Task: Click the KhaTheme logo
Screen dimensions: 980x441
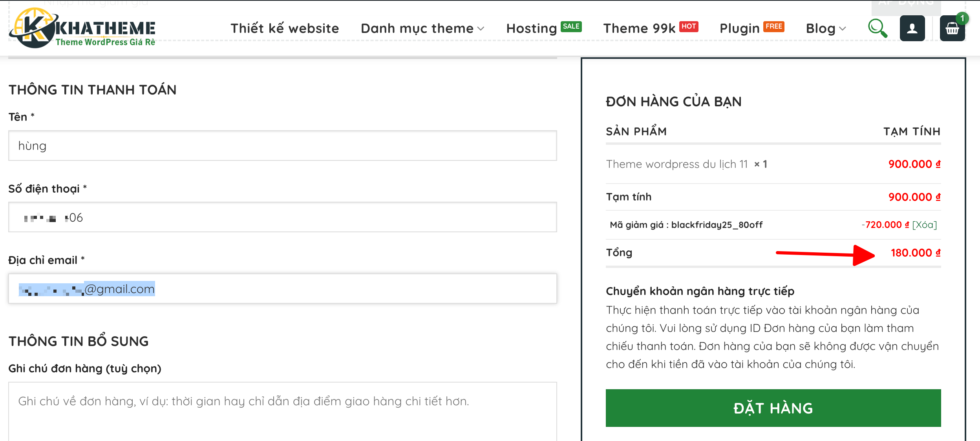Action: point(82,28)
